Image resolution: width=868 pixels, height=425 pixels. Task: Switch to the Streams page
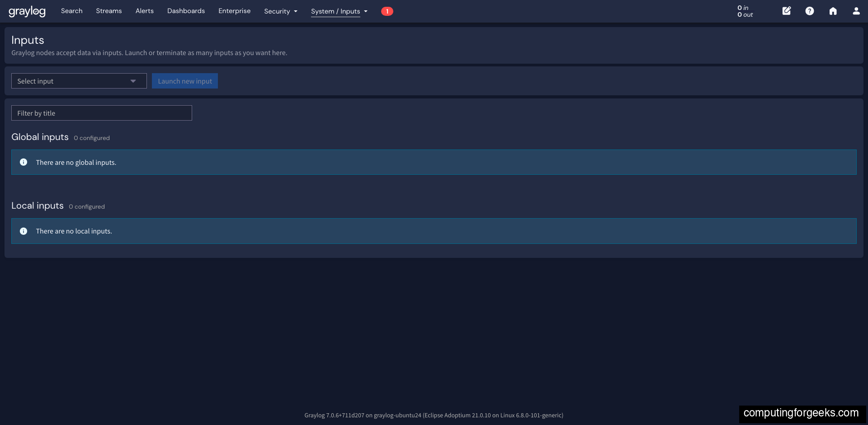(108, 11)
